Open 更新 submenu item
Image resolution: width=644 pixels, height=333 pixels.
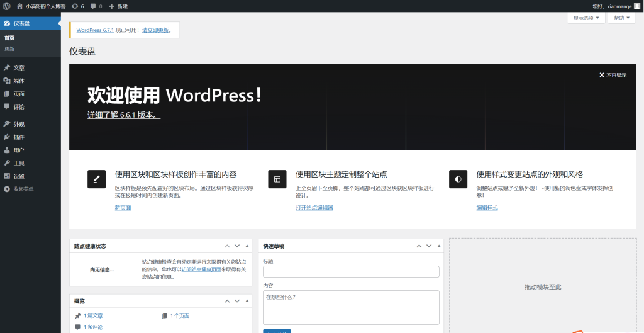coord(9,48)
